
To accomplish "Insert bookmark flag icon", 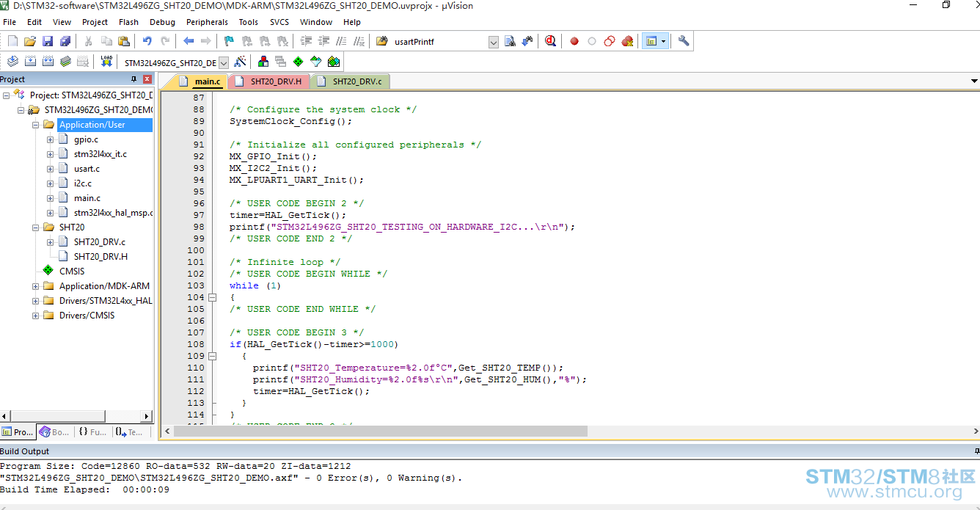I will pos(230,41).
